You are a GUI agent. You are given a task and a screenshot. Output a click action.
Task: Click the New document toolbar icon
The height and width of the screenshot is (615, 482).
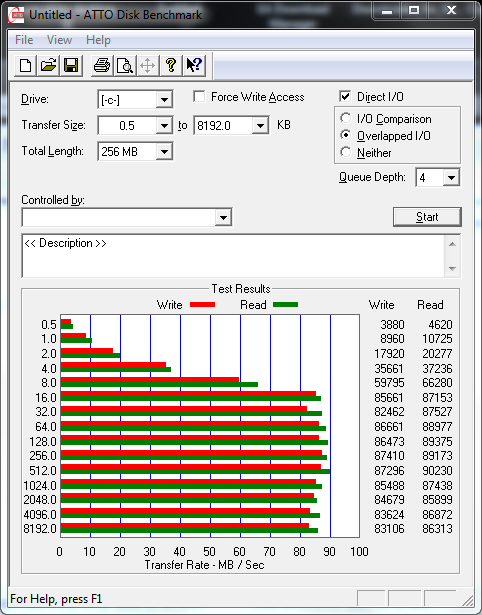pos(25,65)
